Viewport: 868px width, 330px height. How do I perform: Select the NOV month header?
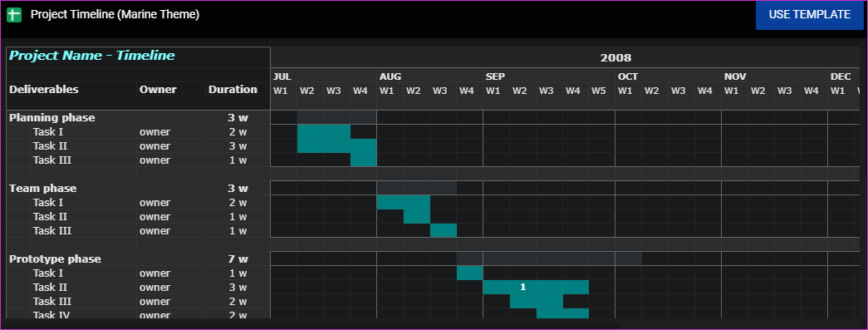735,76
